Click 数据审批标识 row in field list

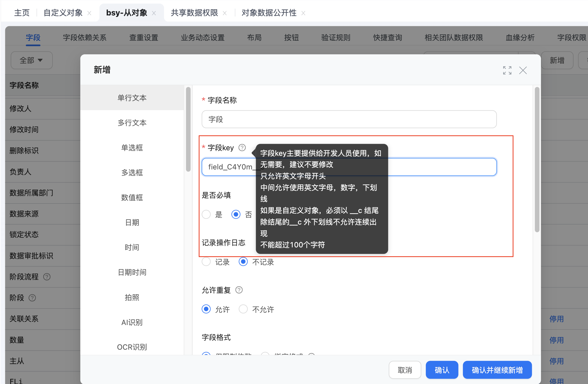coord(43,255)
